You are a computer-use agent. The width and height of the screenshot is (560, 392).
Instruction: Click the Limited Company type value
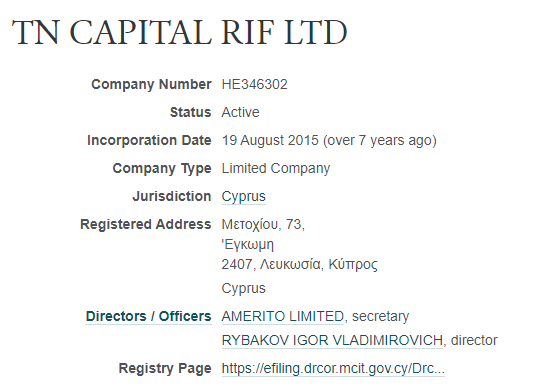coord(276,169)
